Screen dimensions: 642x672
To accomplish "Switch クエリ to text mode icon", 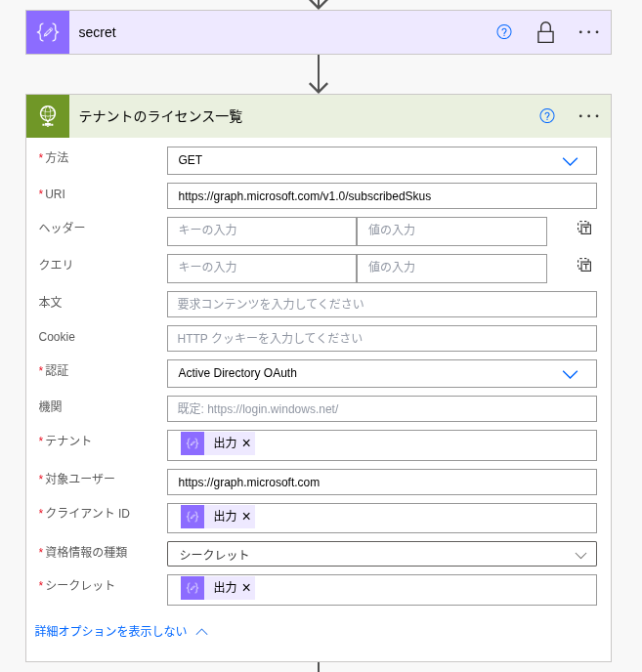I will tap(584, 265).
